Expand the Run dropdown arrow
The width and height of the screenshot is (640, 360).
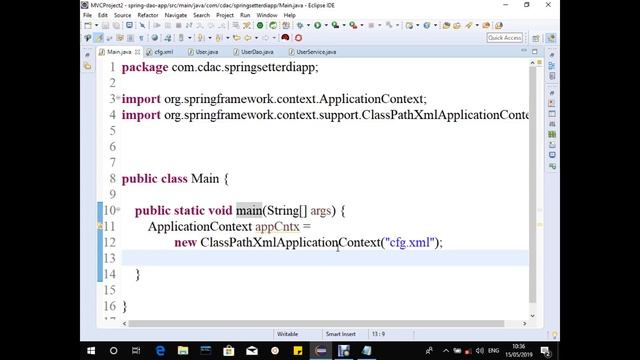pyautogui.click(x=326, y=25)
